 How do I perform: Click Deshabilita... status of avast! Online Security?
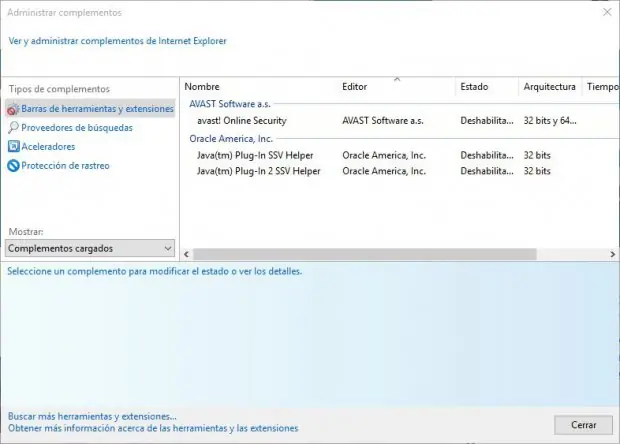pyautogui.click(x=487, y=121)
